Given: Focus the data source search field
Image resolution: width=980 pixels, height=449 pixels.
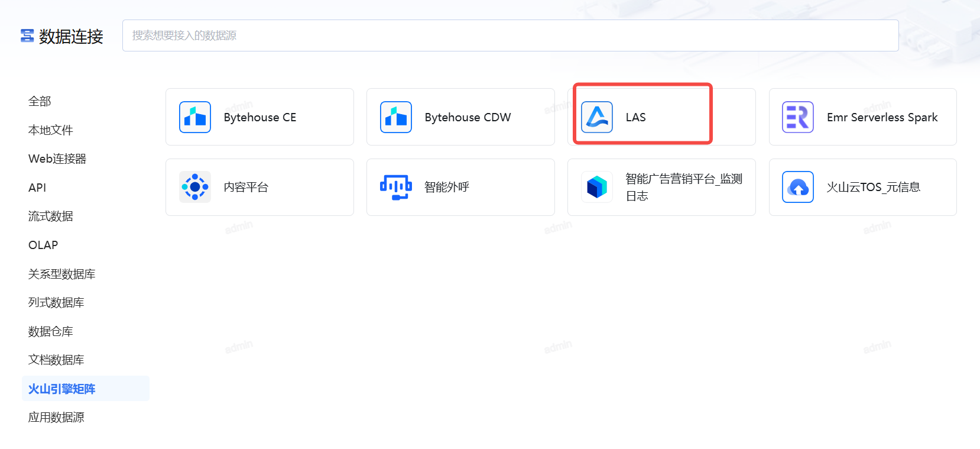Looking at the screenshot, I should tap(511, 35).
